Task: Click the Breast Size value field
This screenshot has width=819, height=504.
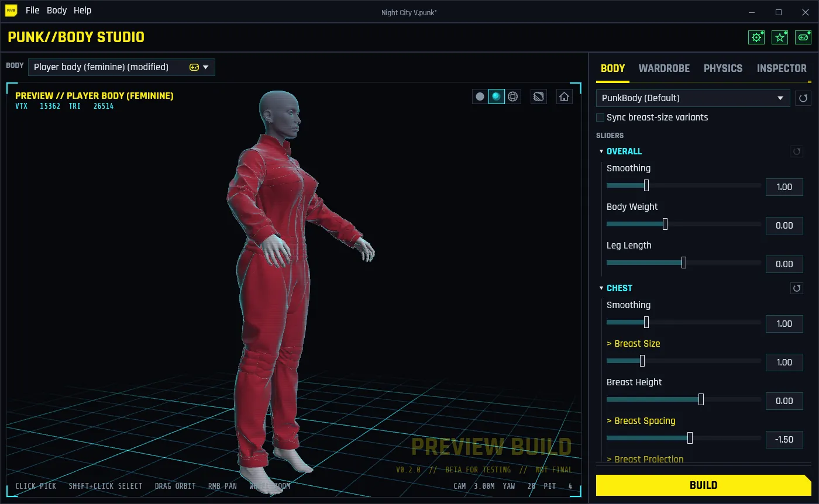Action: tap(784, 363)
